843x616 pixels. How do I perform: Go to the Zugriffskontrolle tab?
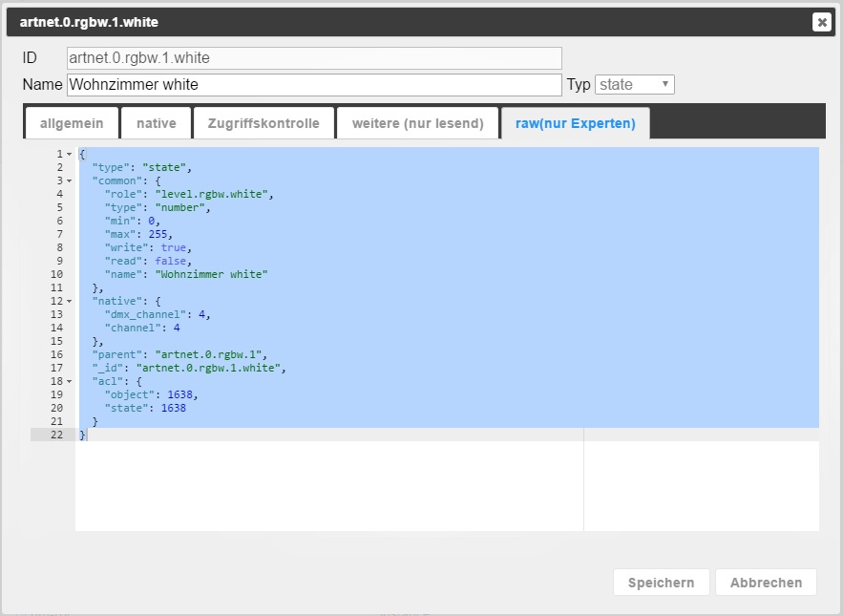click(x=263, y=123)
